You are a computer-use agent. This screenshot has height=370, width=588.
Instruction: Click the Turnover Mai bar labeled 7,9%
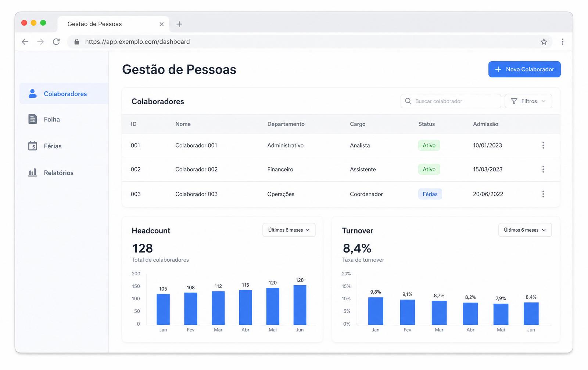(501, 314)
